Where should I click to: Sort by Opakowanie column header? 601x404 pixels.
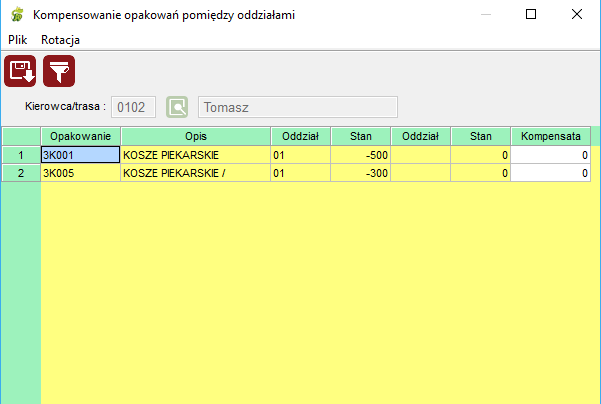click(x=80, y=136)
